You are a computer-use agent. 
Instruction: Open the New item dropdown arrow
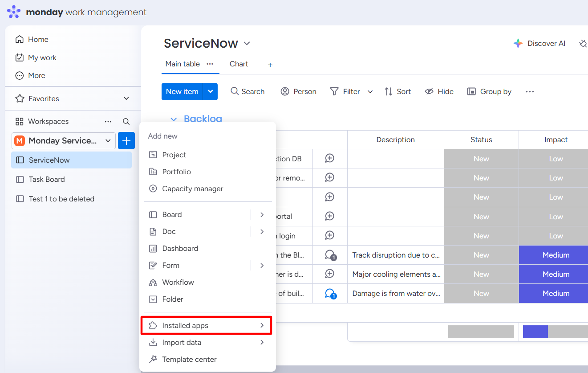point(211,91)
